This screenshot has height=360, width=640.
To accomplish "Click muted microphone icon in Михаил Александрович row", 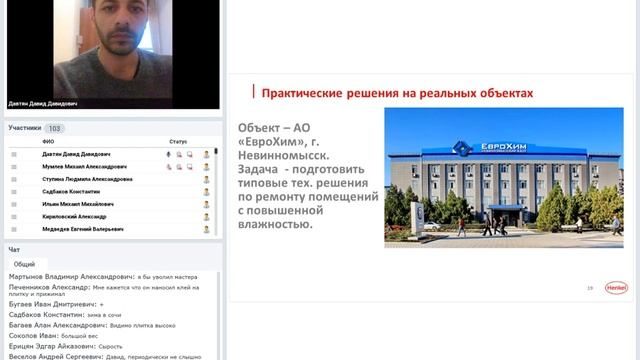I will click(x=169, y=167).
